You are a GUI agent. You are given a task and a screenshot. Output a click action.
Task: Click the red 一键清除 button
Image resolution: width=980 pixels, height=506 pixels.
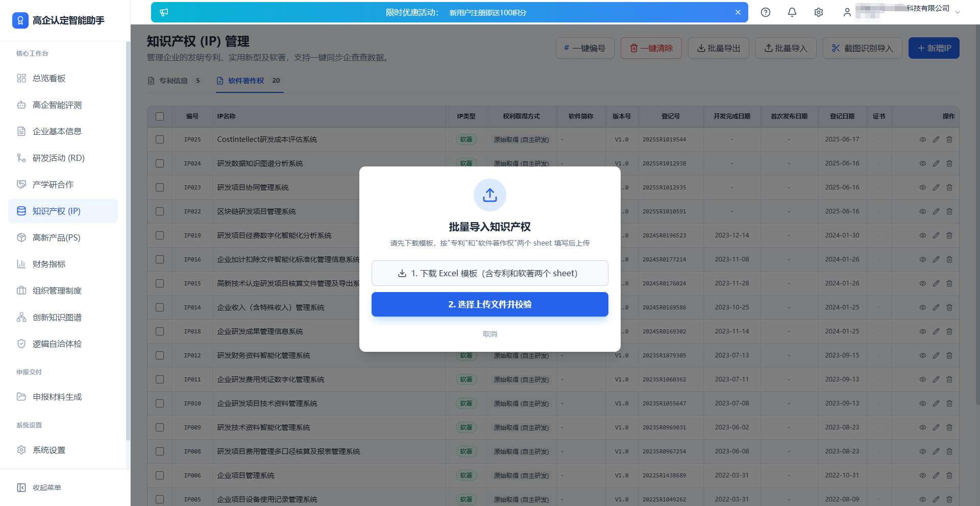pyautogui.click(x=651, y=48)
